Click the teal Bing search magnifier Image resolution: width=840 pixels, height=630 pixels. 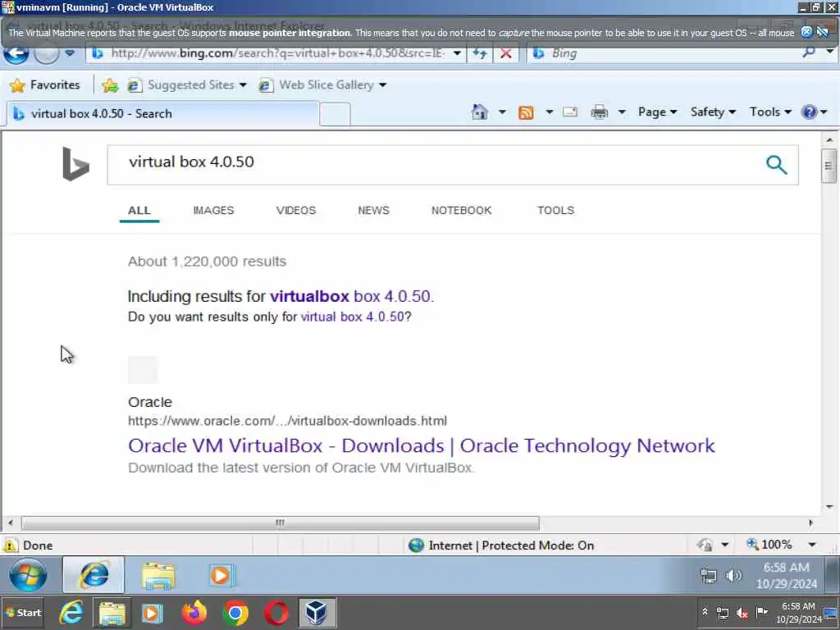tap(776, 164)
